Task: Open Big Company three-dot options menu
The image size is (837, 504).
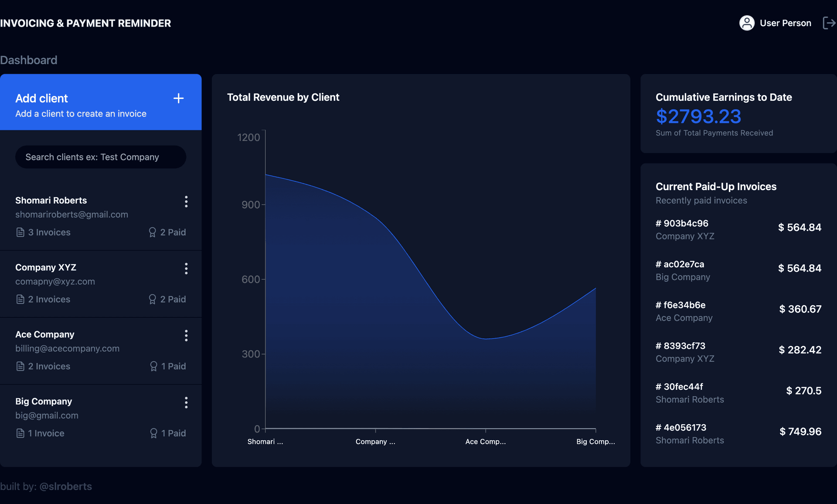Action: pyautogui.click(x=186, y=402)
